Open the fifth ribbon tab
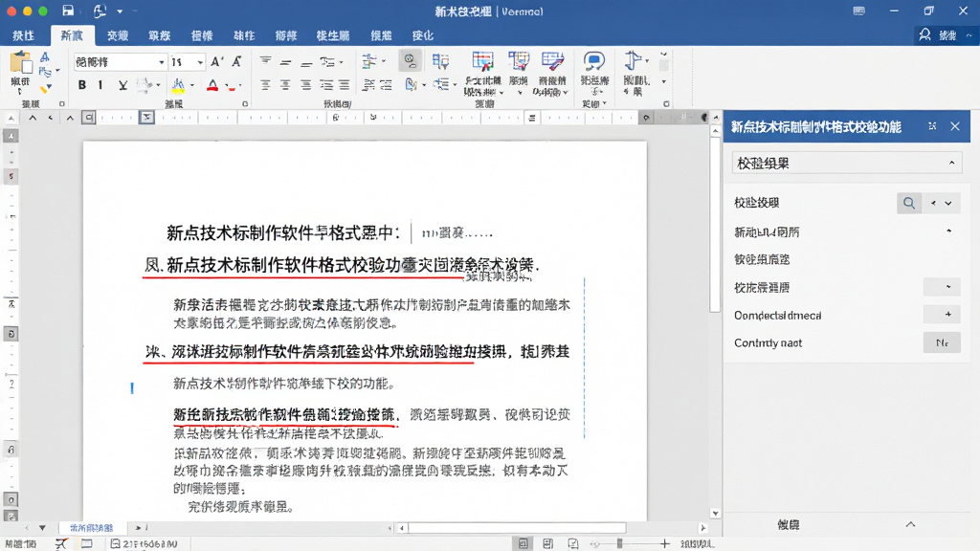Screen dimensions: 980x551 [202, 35]
